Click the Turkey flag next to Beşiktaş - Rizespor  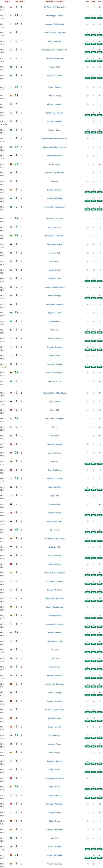point(11,564)
